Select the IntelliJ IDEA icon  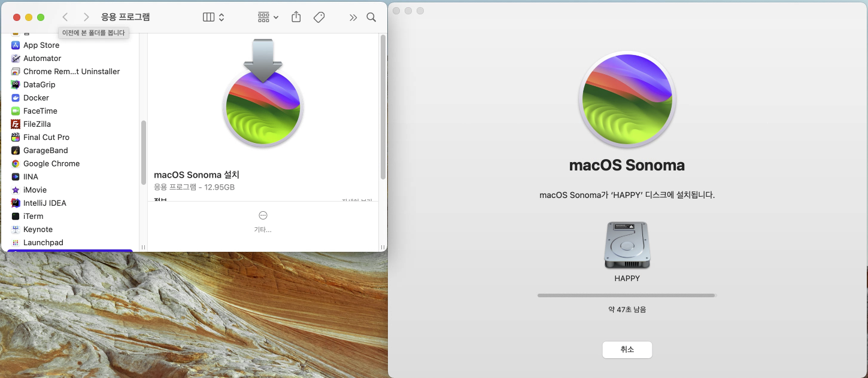pos(16,203)
